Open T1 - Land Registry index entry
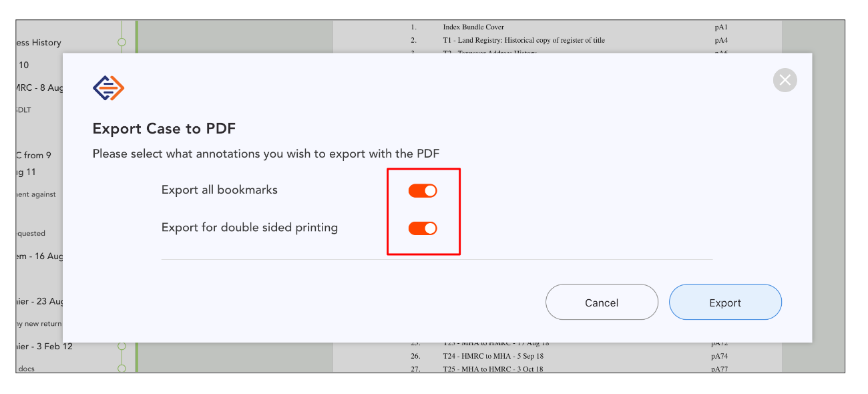 pyautogui.click(x=524, y=40)
